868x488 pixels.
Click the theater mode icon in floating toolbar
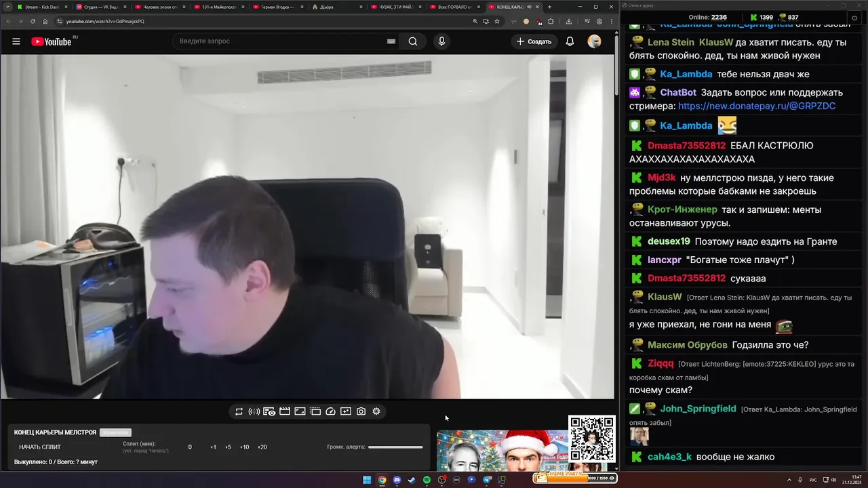315,411
